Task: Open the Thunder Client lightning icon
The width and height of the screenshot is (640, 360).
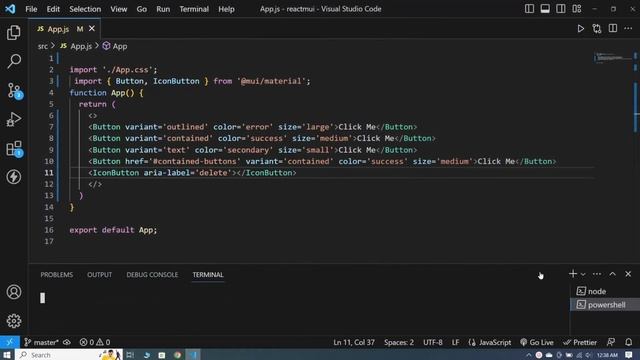Action: pyautogui.click(x=13, y=177)
